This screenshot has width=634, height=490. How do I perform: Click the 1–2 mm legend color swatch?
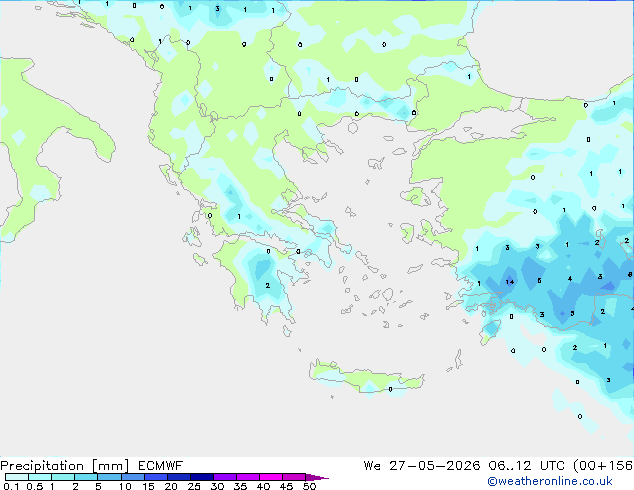tap(63, 477)
